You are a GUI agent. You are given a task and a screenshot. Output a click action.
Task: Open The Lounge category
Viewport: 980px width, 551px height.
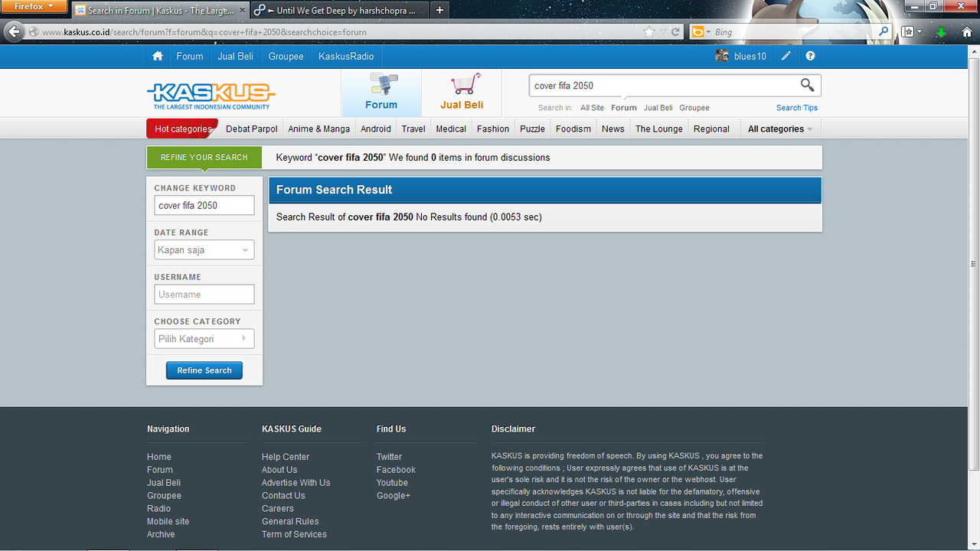pyautogui.click(x=659, y=129)
